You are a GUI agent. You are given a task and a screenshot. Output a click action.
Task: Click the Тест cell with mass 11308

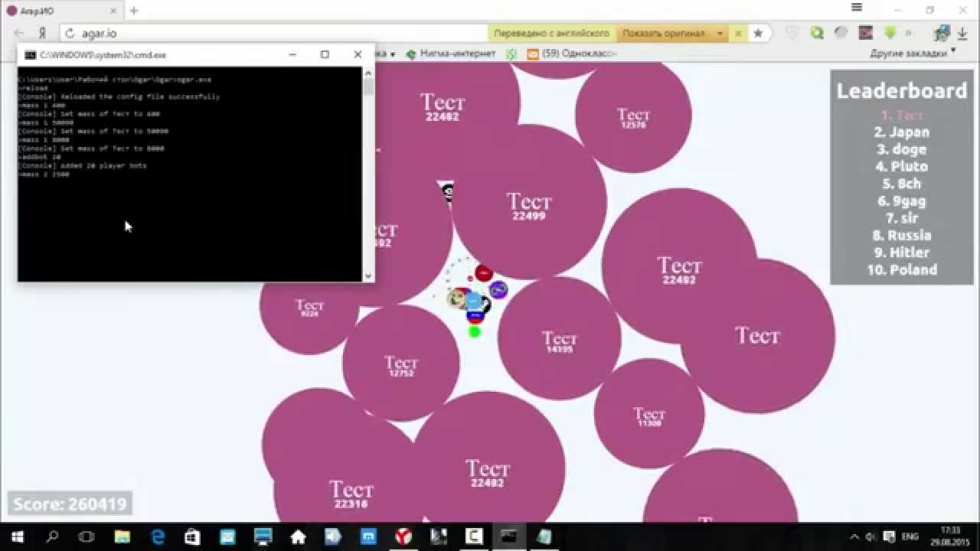point(649,414)
